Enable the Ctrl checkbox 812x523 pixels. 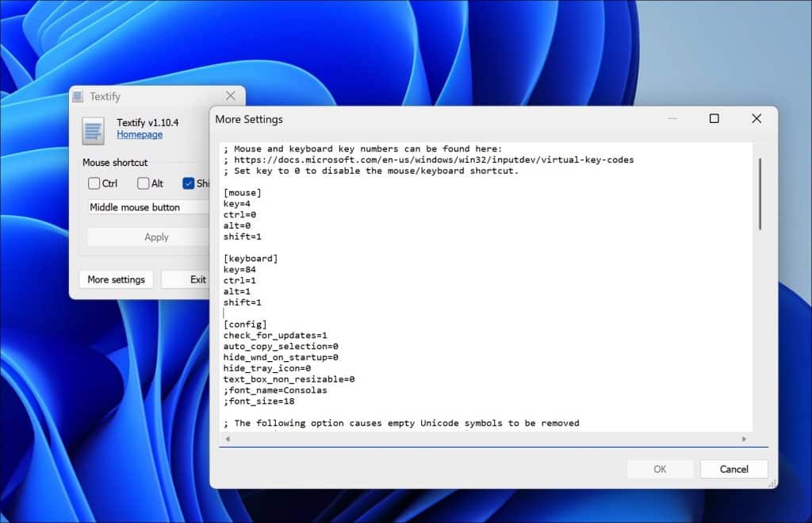94,183
